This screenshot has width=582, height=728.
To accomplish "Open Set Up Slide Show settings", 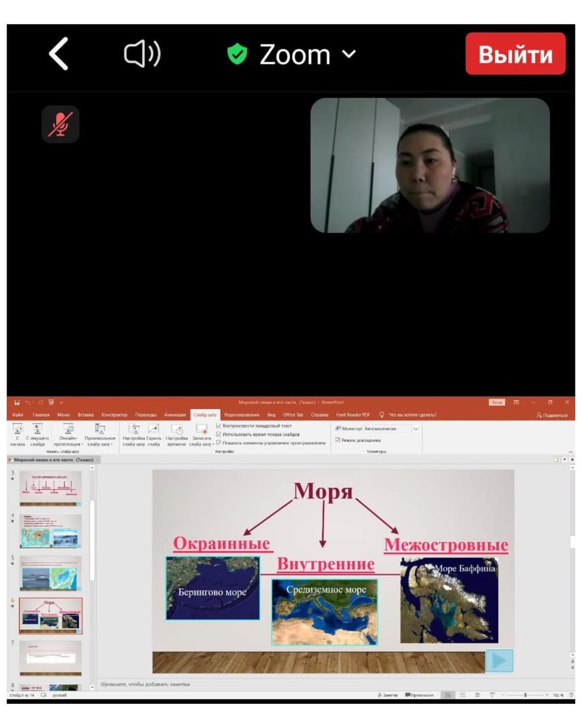I will tap(134, 430).
